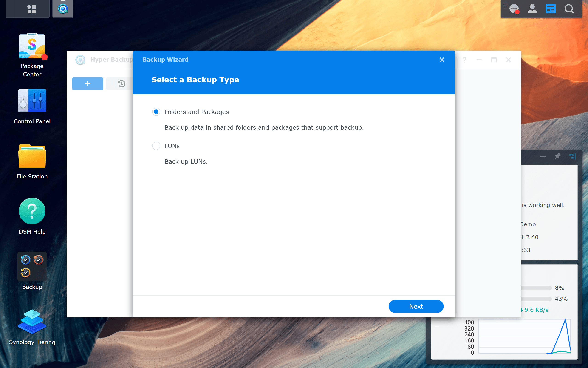This screenshot has height=368, width=588.
Task: Toggle the widgets panel icon
Action: [551, 9]
